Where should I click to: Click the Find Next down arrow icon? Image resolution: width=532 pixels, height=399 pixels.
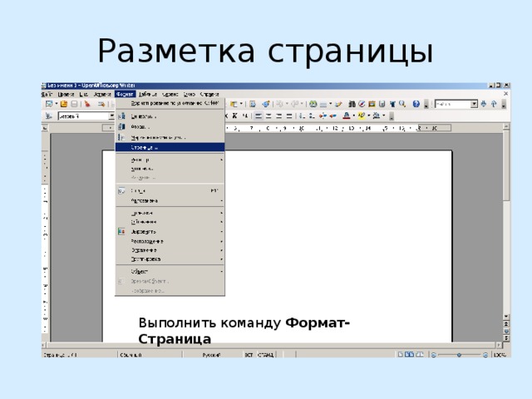(x=484, y=104)
